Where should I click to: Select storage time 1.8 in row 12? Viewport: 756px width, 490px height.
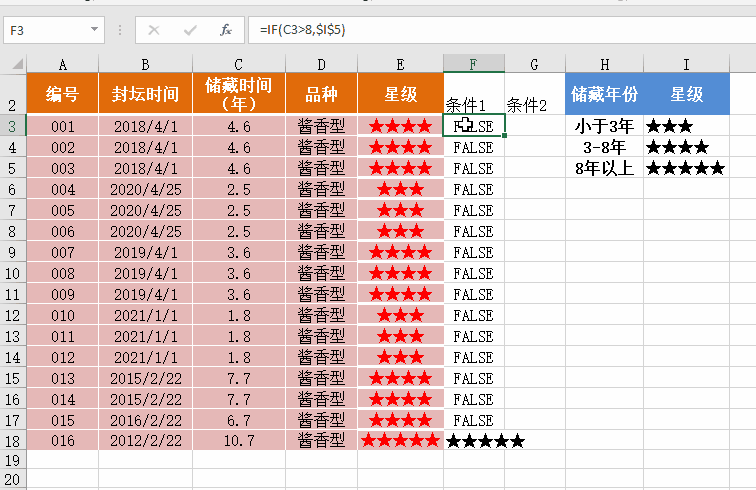239,315
